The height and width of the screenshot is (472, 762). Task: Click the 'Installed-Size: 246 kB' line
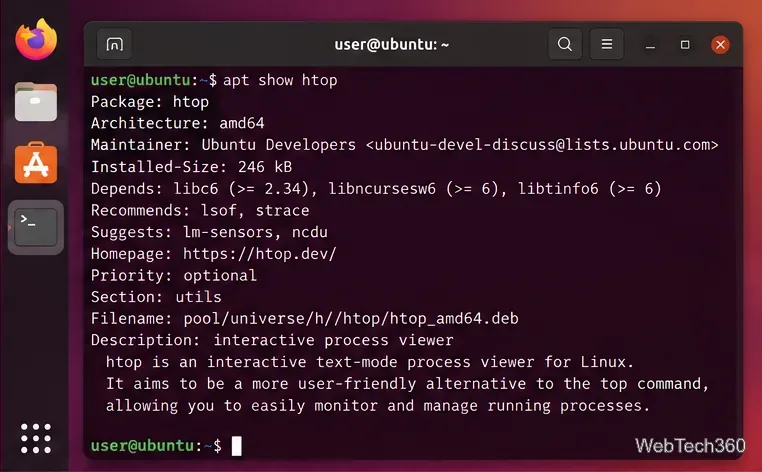[x=191, y=167]
